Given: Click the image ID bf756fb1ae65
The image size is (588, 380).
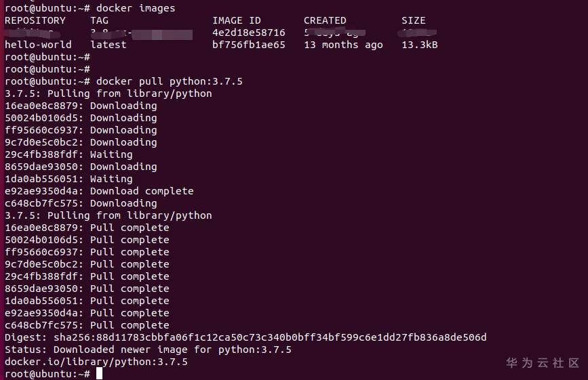Looking at the screenshot, I should click(x=249, y=45).
